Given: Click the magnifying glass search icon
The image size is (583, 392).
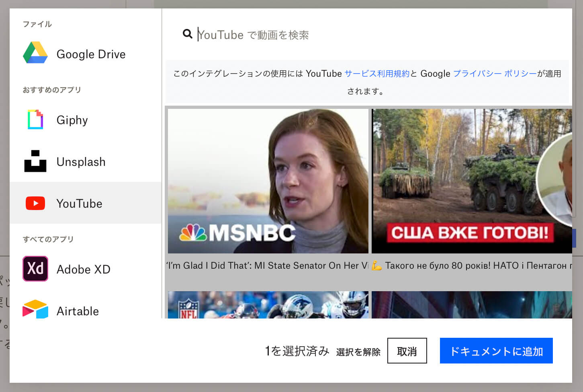Looking at the screenshot, I should coord(187,34).
